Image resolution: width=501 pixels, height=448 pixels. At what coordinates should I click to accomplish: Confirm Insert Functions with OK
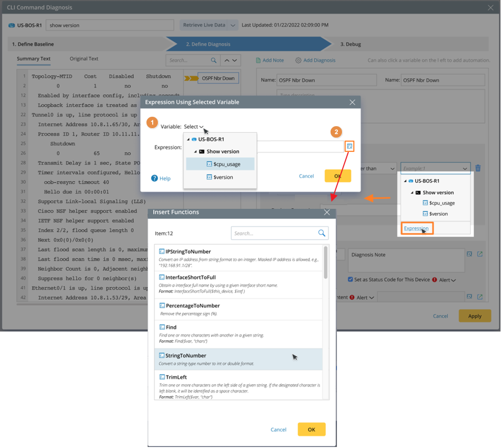coord(311,429)
